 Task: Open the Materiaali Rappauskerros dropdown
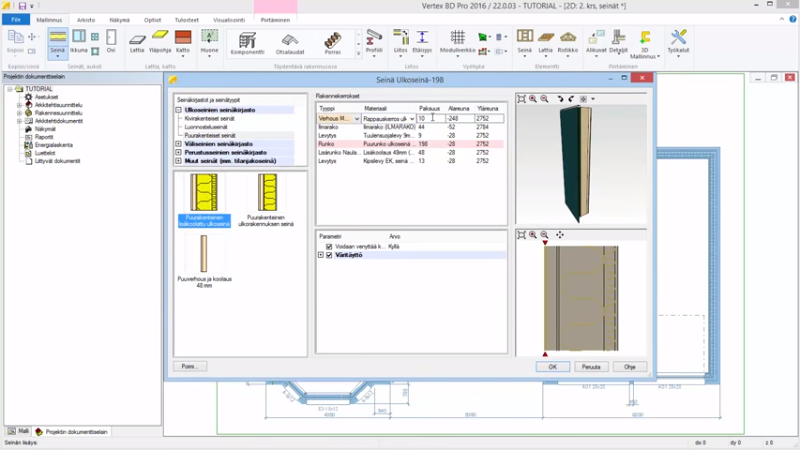(x=411, y=119)
